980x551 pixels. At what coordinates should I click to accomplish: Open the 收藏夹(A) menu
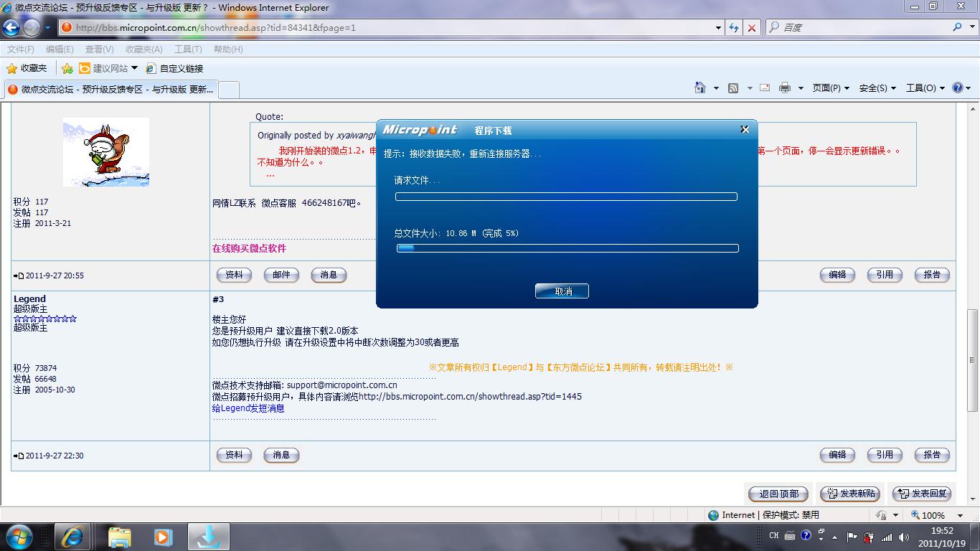coord(143,49)
